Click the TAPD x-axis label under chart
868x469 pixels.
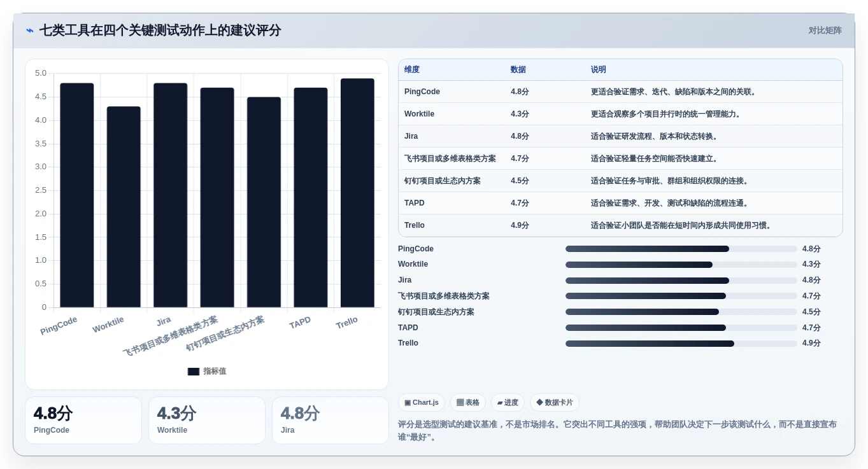300,323
